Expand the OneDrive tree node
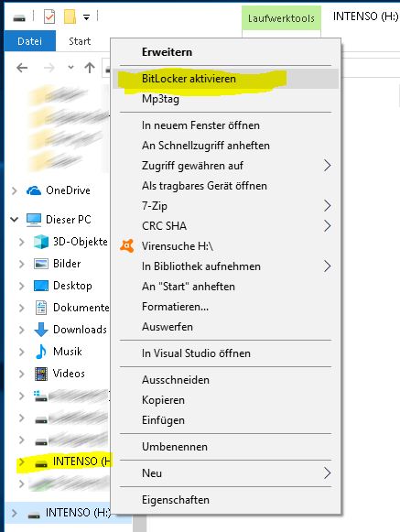Image resolution: width=400 pixels, height=532 pixels. tap(15, 190)
